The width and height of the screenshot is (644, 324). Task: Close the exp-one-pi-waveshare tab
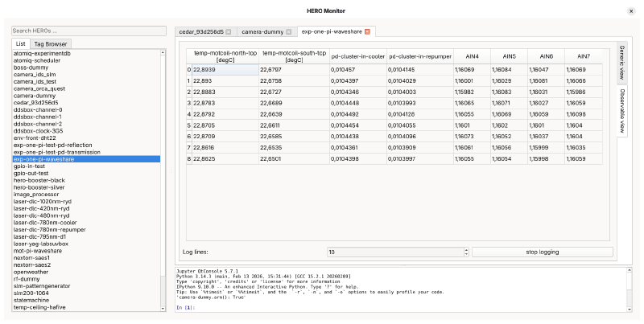point(368,31)
